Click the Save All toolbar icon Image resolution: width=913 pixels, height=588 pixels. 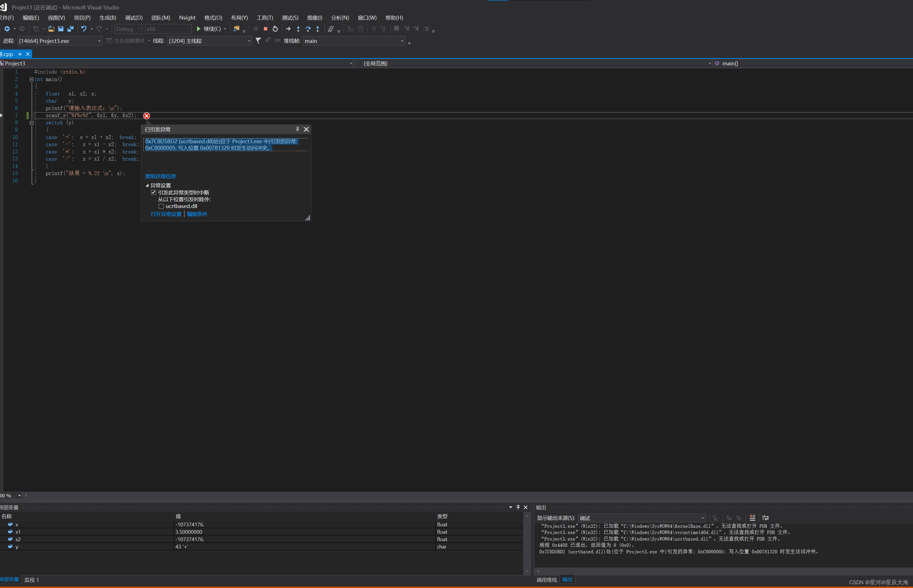pos(70,29)
